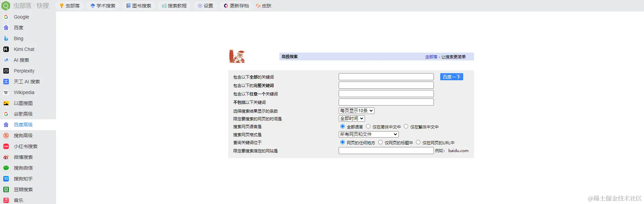Click the AI 搜索 icon

[x=6, y=60]
